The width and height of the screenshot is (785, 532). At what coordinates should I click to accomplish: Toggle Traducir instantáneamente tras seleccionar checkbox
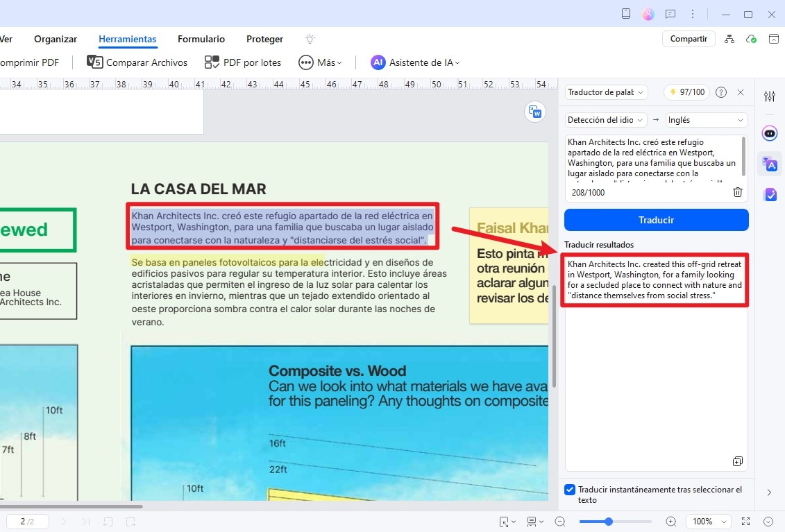(x=570, y=490)
